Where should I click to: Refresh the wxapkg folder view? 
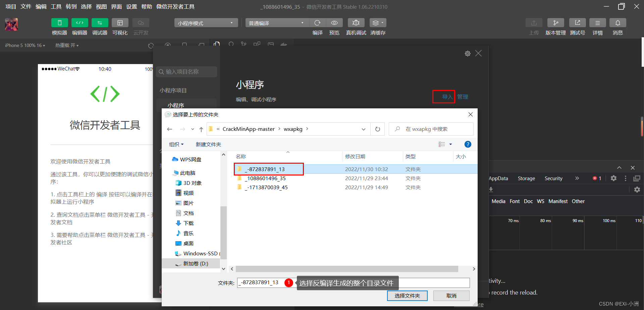tap(378, 129)
